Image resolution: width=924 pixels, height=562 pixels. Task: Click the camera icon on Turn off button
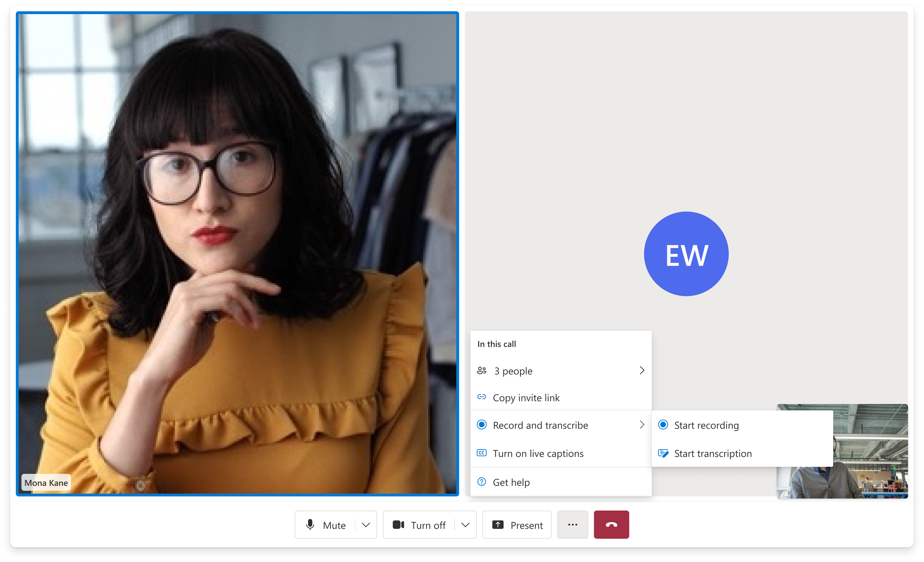[398, 525]
